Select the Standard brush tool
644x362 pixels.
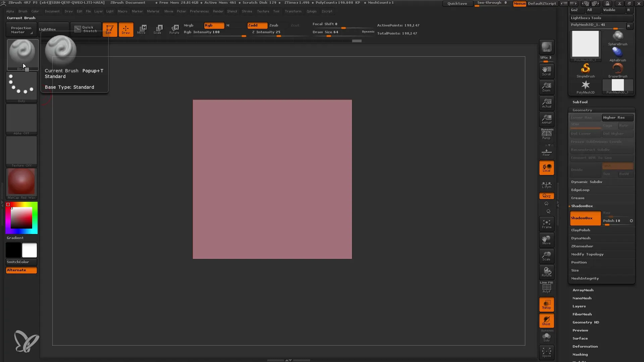(x=21, y=54)
